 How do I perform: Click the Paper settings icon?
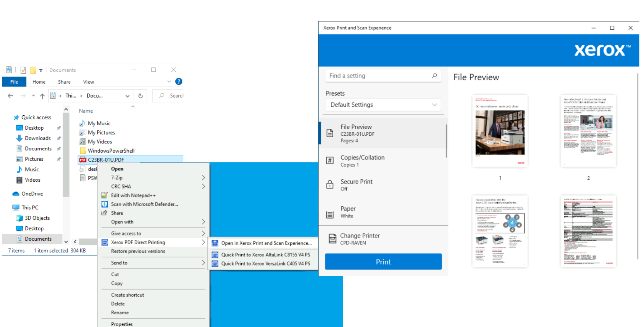point(330,215)
